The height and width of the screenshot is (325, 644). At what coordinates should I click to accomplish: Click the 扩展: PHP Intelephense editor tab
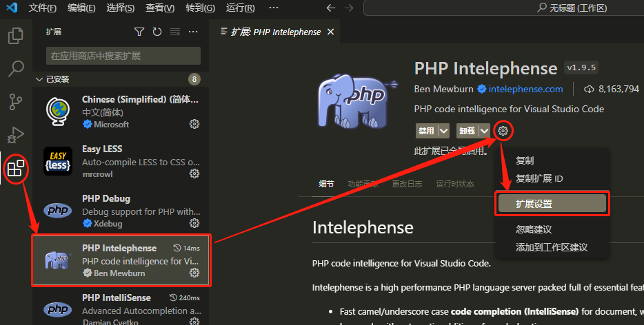pyautogui.click(x=276, y=32)
